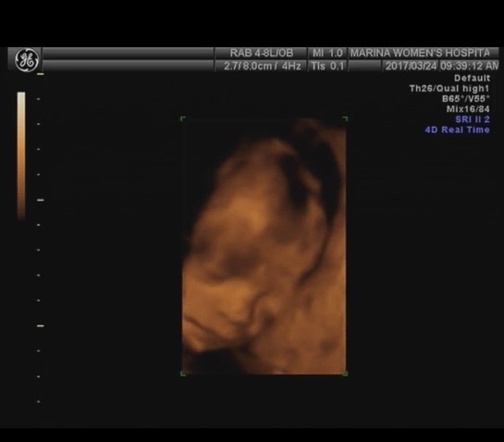504x442 pixels.
Task: Click the MI 1.0 indicator
Action: [x=327, y=53]
